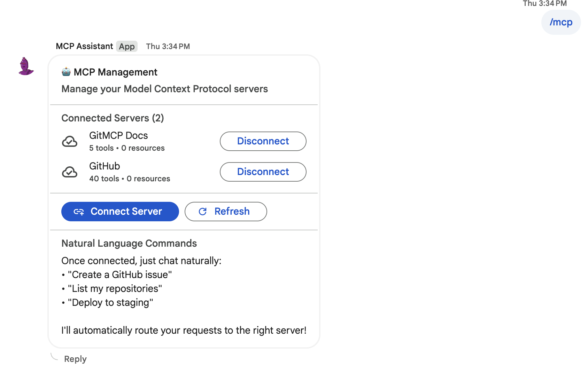
Task: Click the MCP Assistant sender name
Action: (x=84, y=46)
